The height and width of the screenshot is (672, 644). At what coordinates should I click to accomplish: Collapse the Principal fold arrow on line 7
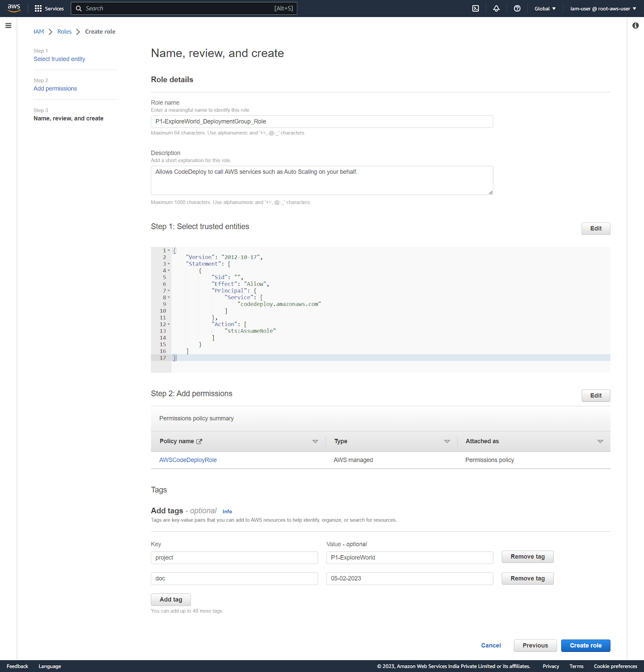click(169, 291)
